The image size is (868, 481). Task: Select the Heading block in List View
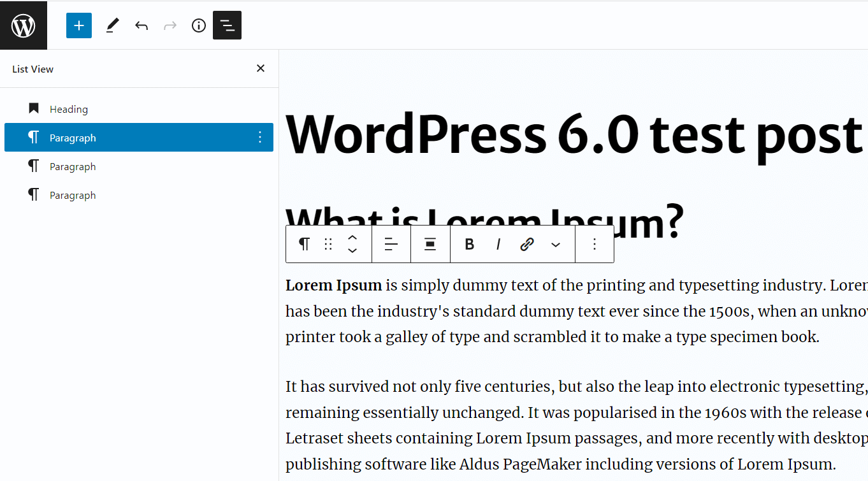[69, 109]
